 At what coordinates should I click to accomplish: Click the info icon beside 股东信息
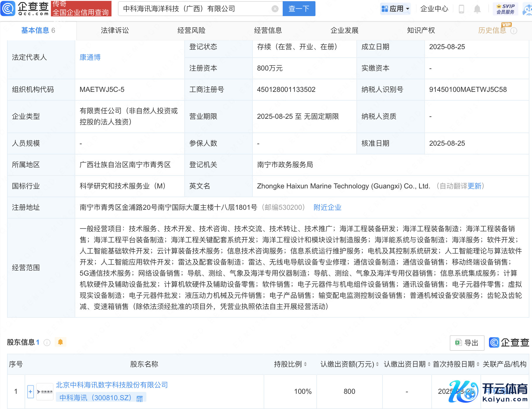(47, 343)
